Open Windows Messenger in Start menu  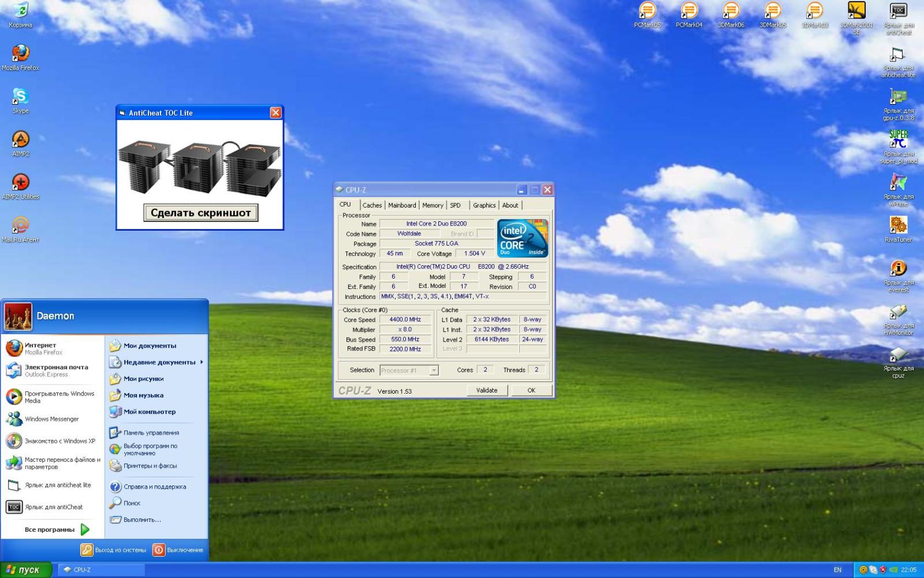53,419
